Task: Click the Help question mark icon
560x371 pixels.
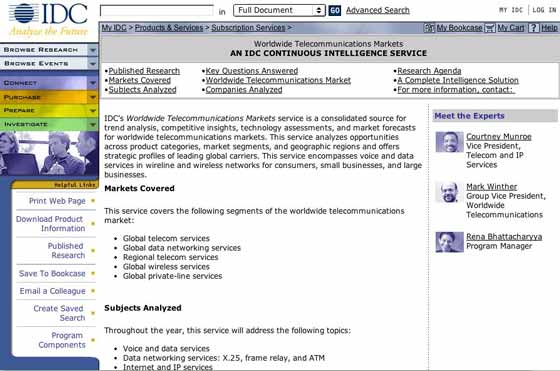Action: pyautogui.click(x=533, y=28)
